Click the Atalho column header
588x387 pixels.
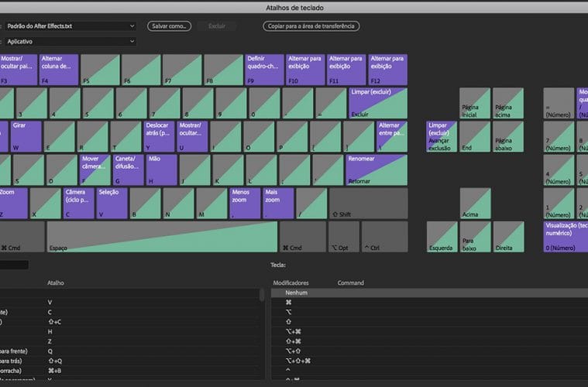[56, 283]
